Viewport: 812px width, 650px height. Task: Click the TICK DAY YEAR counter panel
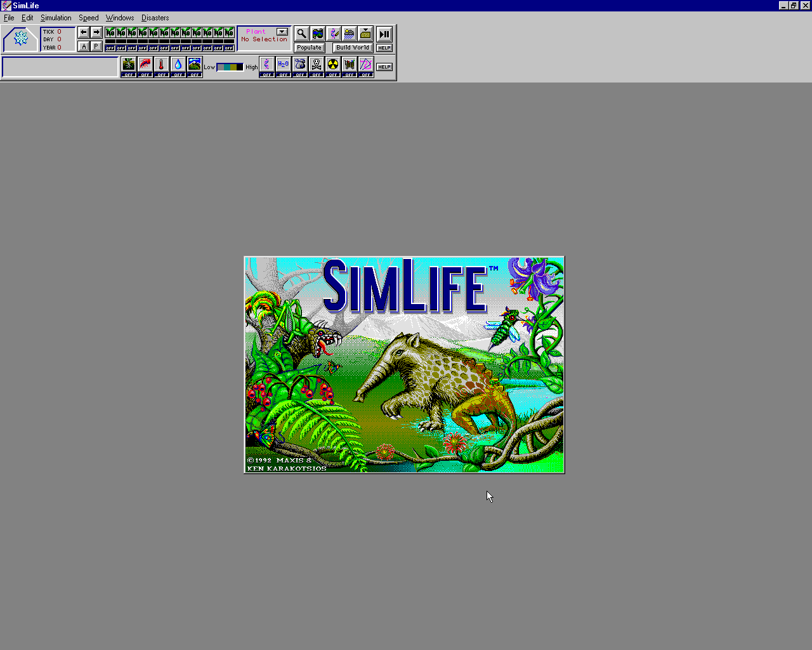tap(57, 39)
